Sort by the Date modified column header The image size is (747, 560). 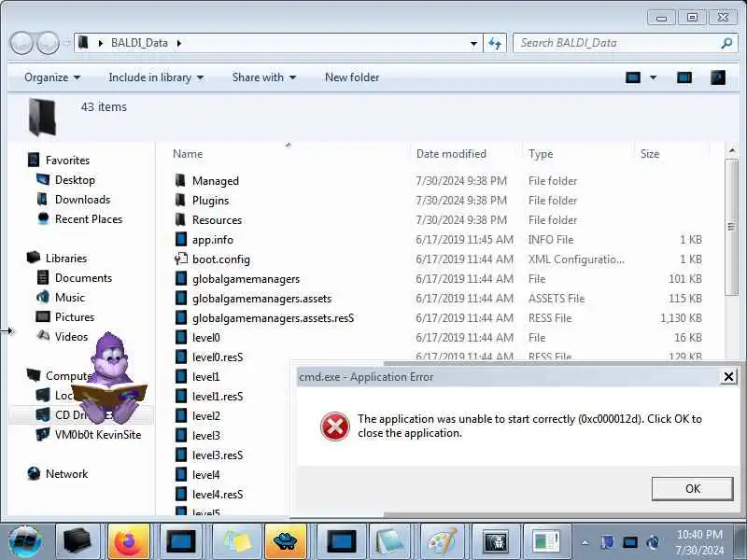[x=451, y=154]
